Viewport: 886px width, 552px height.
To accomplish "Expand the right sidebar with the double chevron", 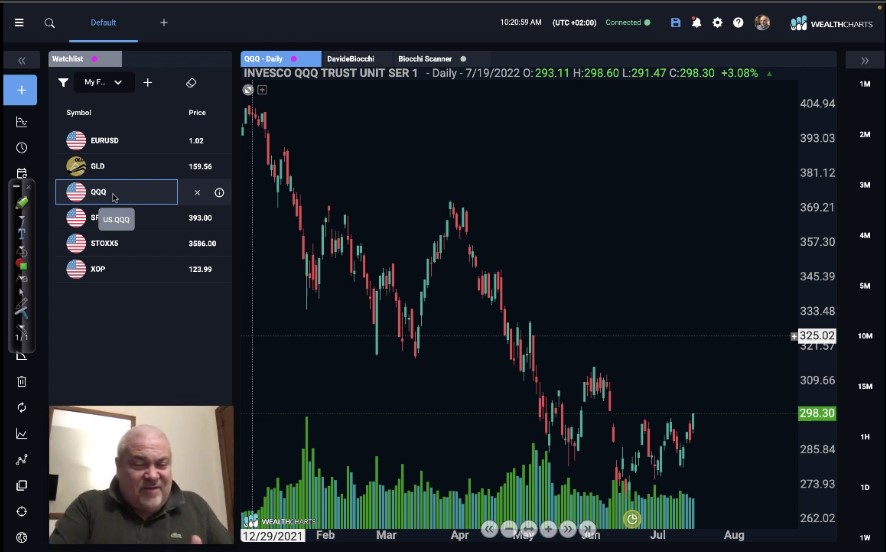I will click(865, 60).
